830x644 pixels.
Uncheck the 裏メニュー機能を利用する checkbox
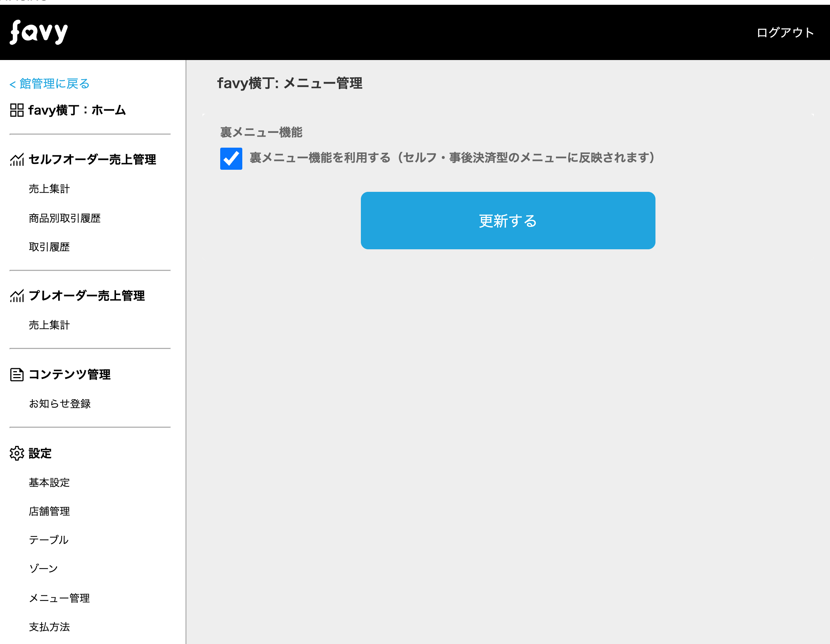(x=231, y=158)
